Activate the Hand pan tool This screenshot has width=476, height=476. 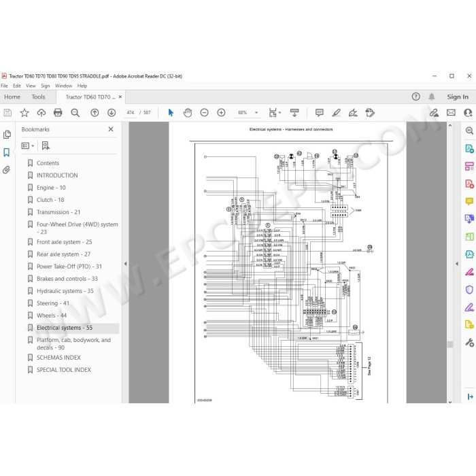pyautogui.click(x=188, y=113)
